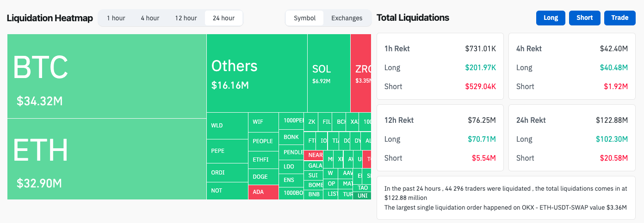The width and height of the screenshot is (644, 223).
Task: Click 12h Short value $5.54M
Action: tap(484, 158)
